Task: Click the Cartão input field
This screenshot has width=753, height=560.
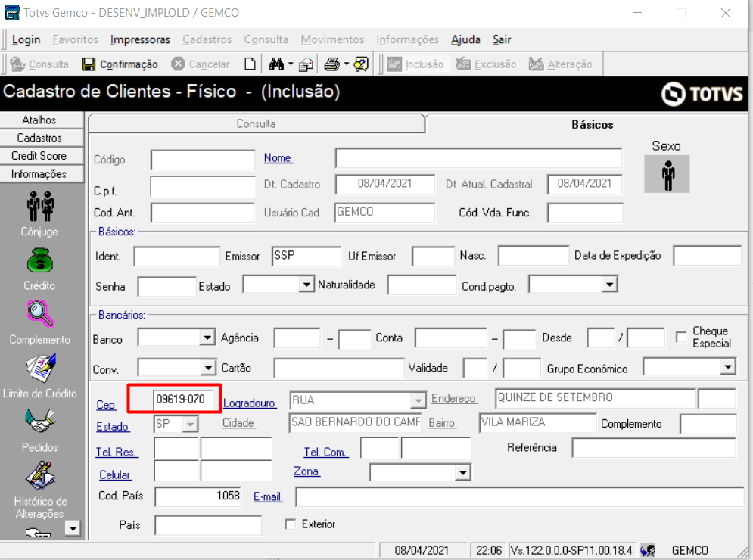Action: (x=339, y=369)
